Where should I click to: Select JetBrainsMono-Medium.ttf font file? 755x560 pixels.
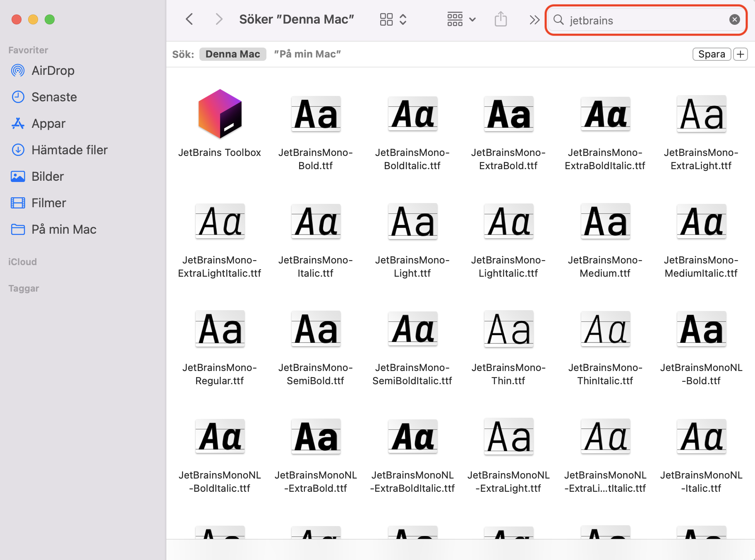point(605,221)
